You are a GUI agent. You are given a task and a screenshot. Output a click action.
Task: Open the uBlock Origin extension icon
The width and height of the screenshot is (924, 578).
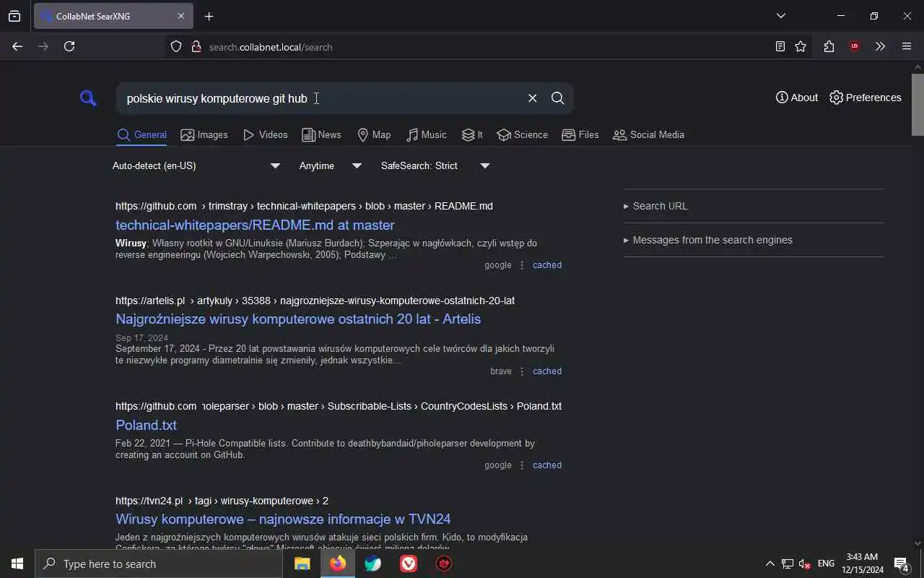(855, 47)
